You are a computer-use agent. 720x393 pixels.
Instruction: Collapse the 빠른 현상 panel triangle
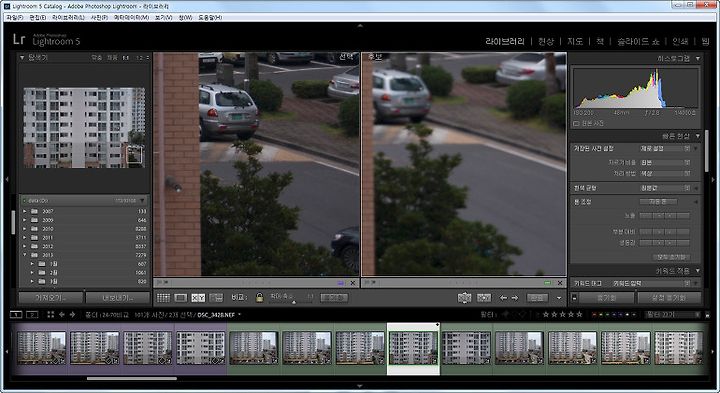698,136
